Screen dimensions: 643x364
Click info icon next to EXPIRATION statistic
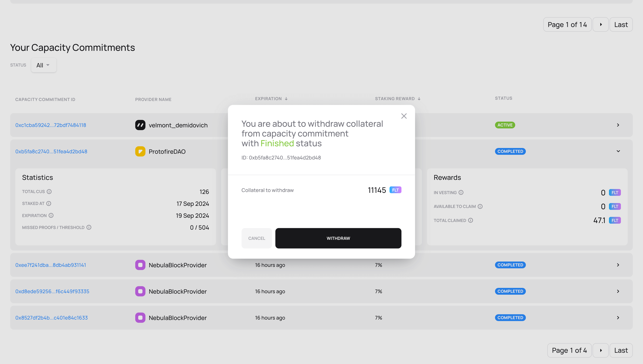click(x=51, y=216)
